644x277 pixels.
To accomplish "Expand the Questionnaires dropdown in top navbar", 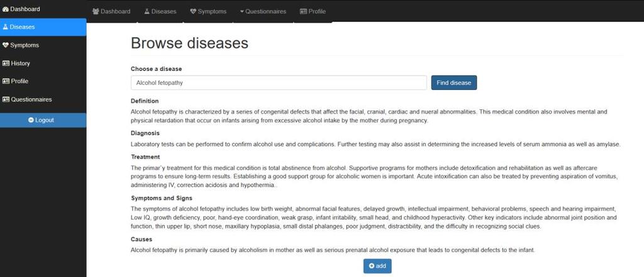I will coord(263,11).
